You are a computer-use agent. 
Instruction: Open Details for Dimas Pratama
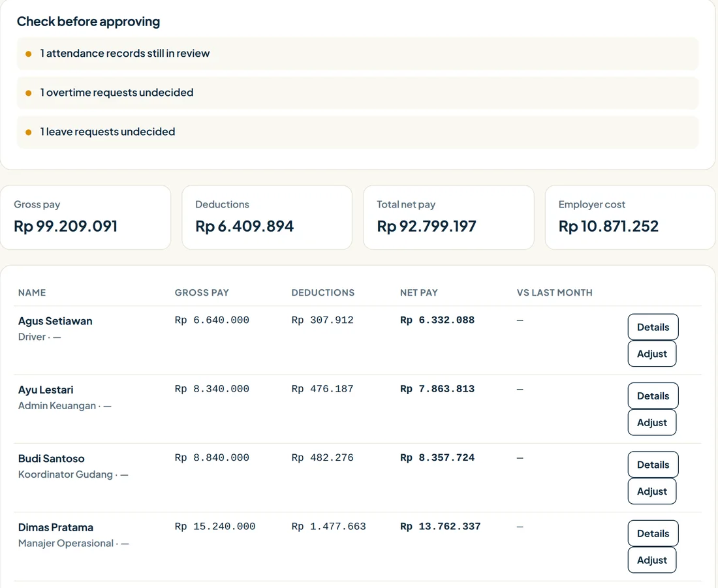[653, 533]
